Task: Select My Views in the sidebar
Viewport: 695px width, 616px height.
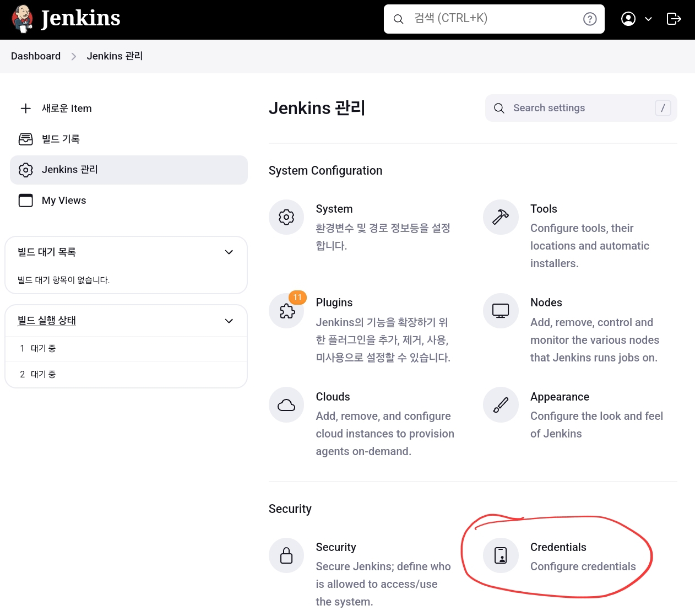Action: click(64, 200)
